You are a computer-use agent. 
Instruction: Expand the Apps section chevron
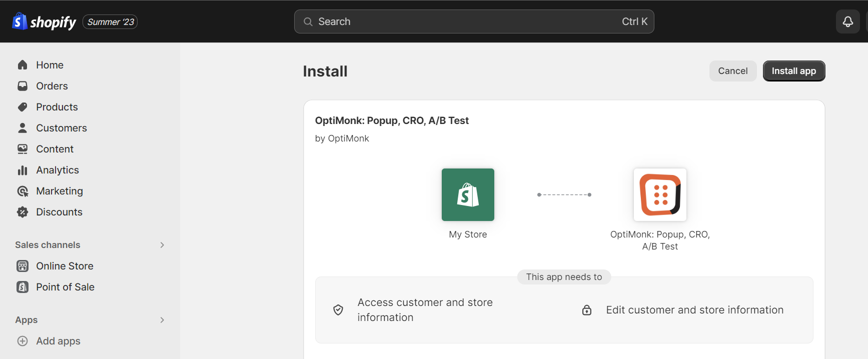(x=162, y=320)
